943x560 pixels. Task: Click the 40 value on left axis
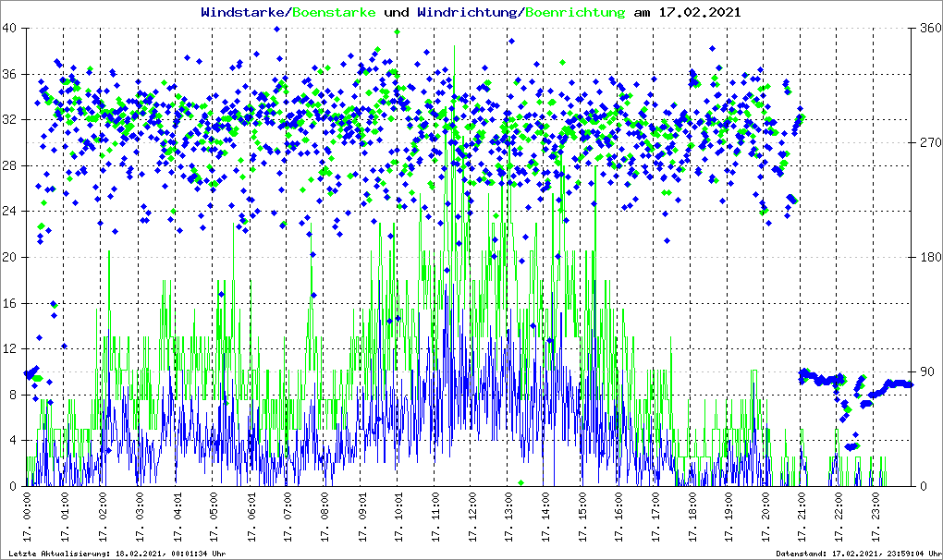click(x=11, y=29)
